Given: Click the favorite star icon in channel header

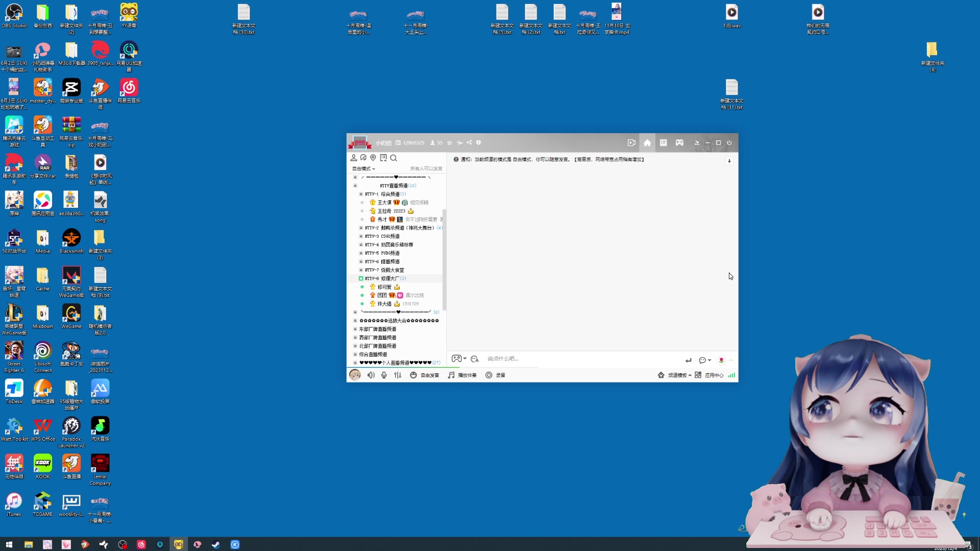Looking at the screenshot, I should (x=449, y=143).
